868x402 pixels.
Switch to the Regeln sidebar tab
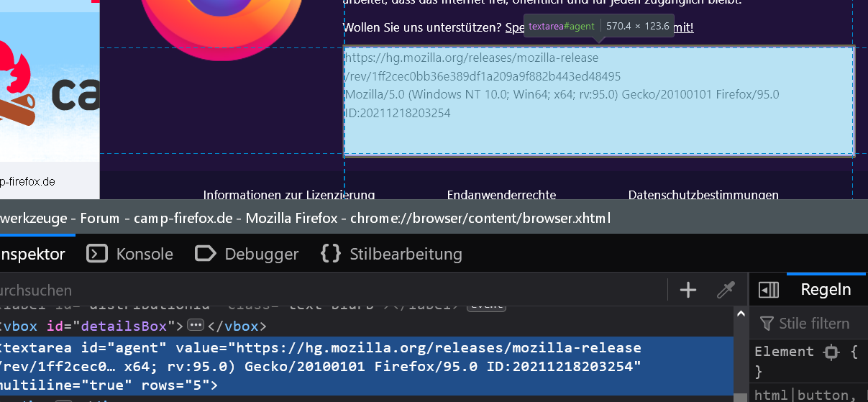826,290
